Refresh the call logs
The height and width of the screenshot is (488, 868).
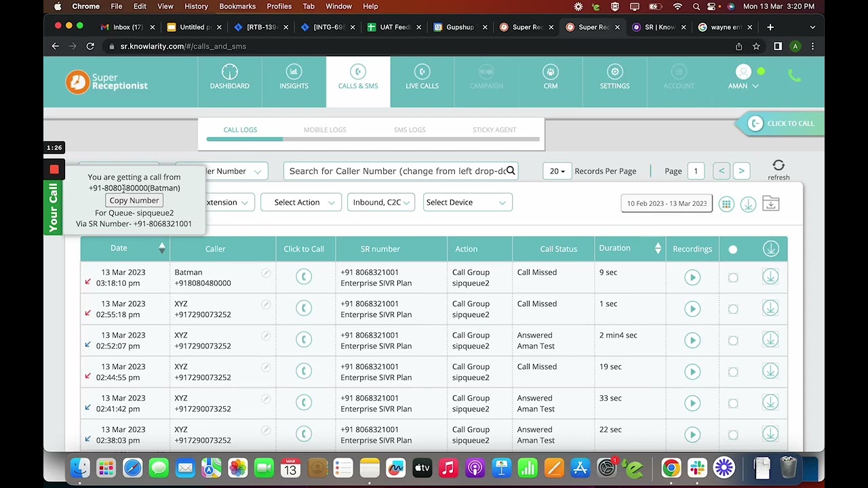coord(778,169)
